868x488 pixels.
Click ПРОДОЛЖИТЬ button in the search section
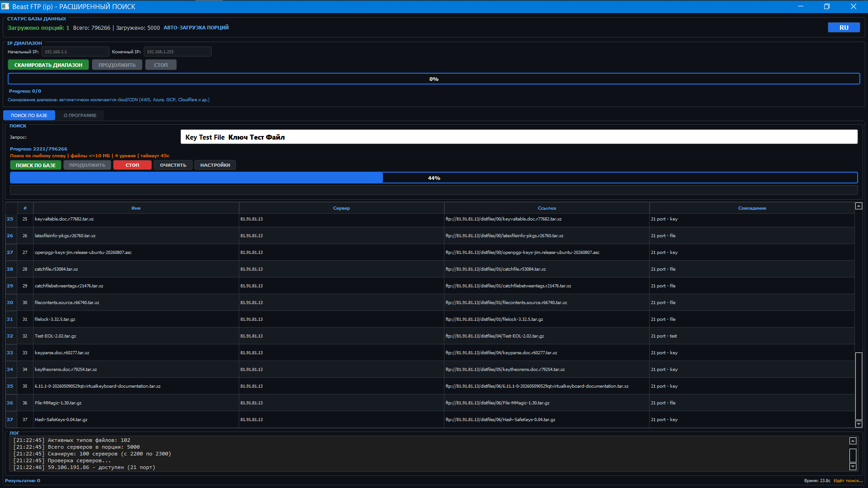coord(87,165)
